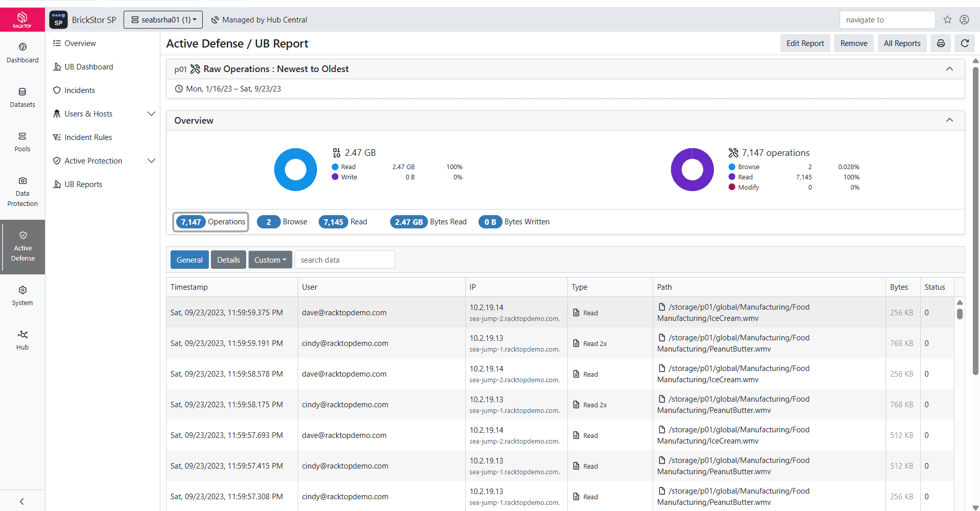Select the 7,147 Operations filter

pos(211,222)
